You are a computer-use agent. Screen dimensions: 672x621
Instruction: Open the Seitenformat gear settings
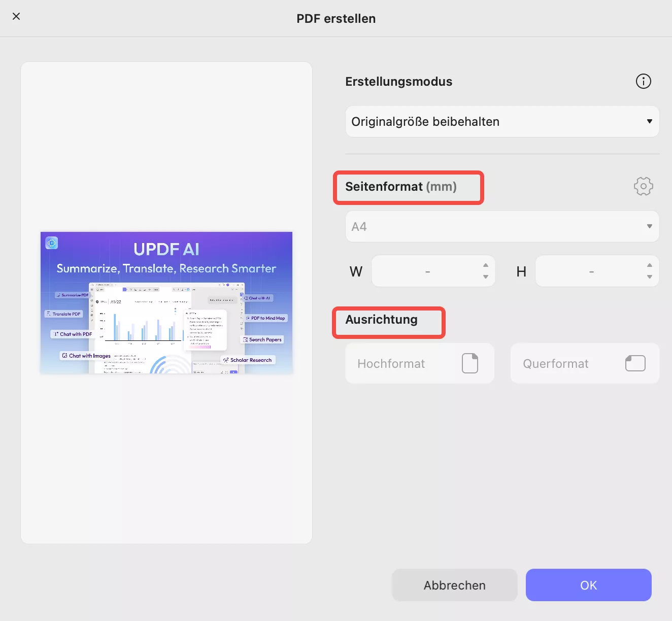point(643,186)
